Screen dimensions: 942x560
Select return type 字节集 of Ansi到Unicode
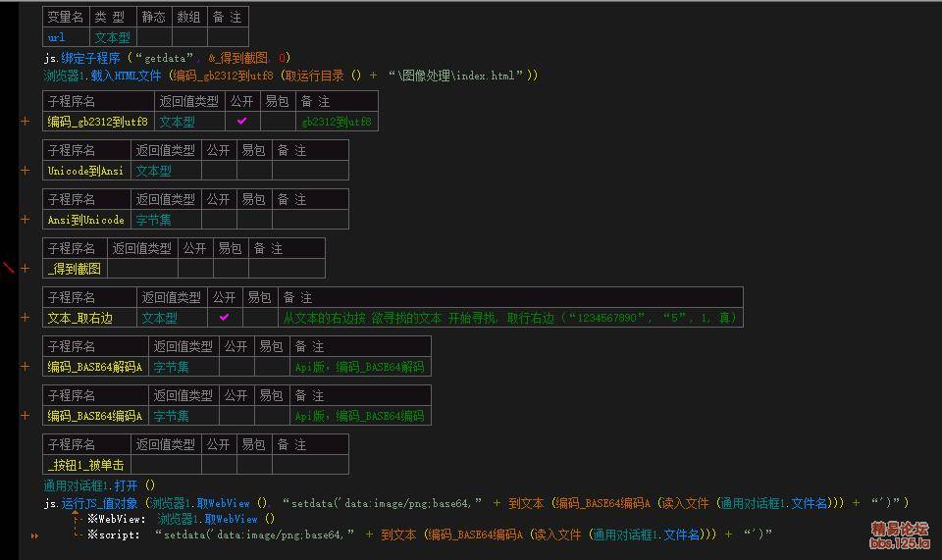point(154,221)
